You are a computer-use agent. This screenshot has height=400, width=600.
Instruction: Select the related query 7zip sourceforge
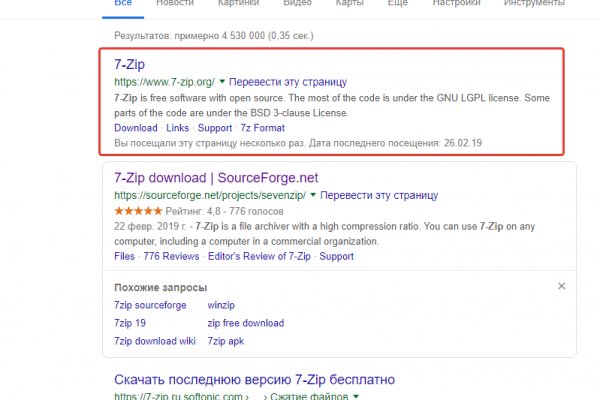tap(150, 305)
